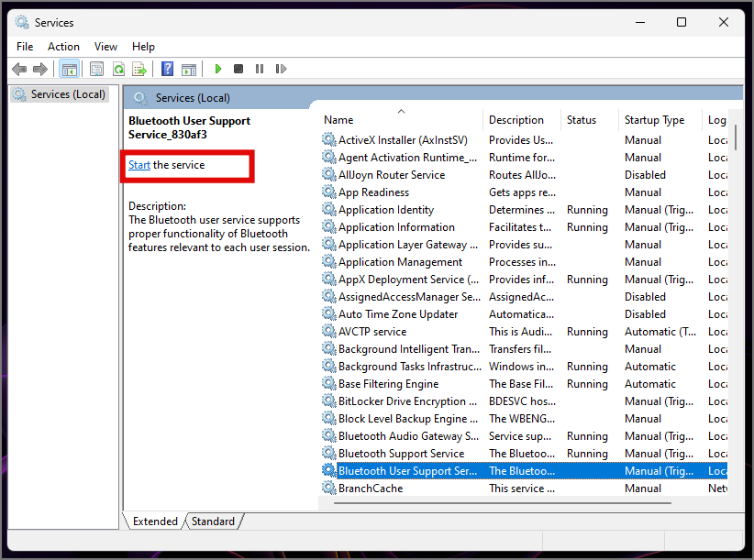The image size is (754, 560).
Task: Select the AssignedAccessManager Service row
Action: (x=524, y=296)
